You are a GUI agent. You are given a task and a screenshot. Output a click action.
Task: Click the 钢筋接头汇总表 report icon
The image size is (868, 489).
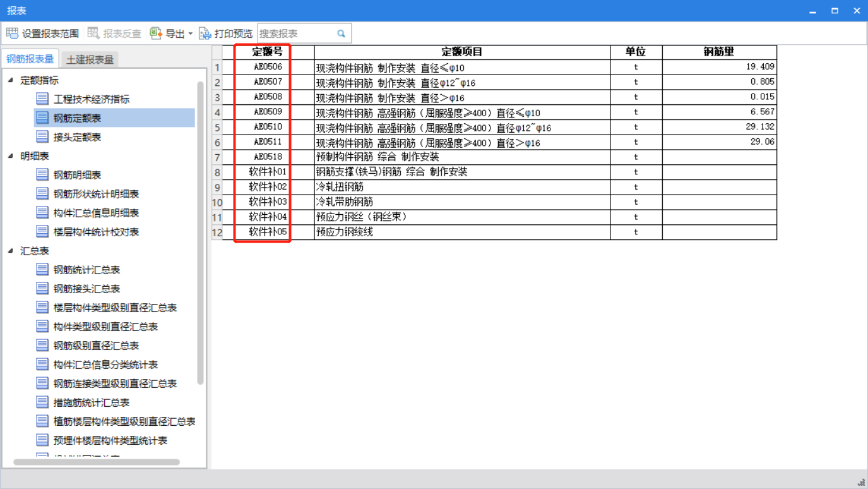[42, 288]
